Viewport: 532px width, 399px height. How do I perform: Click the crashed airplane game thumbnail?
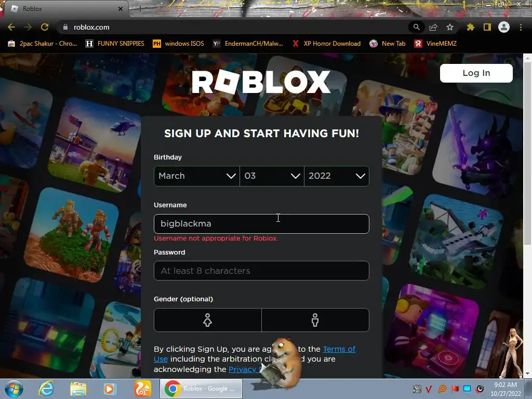pos(456,241)
